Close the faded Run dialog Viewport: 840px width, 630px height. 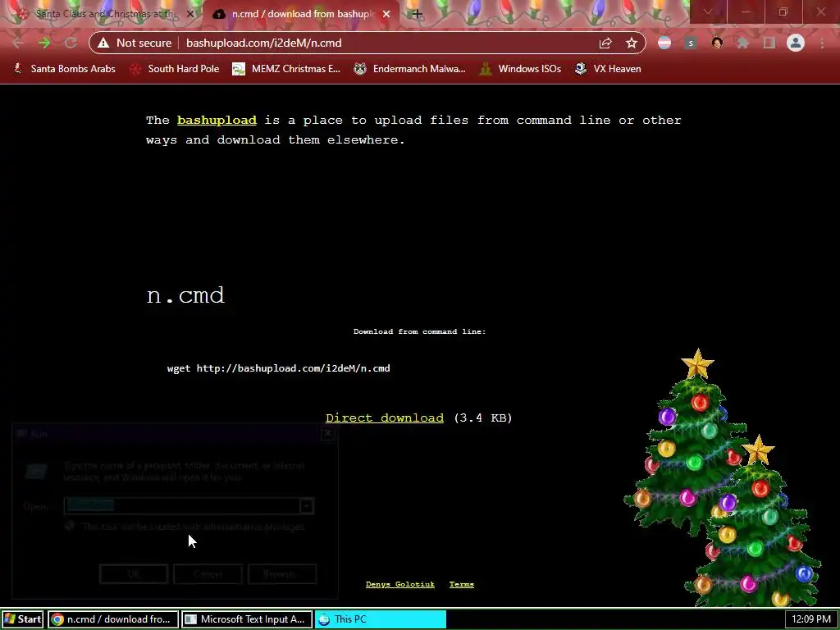(328, 433)
